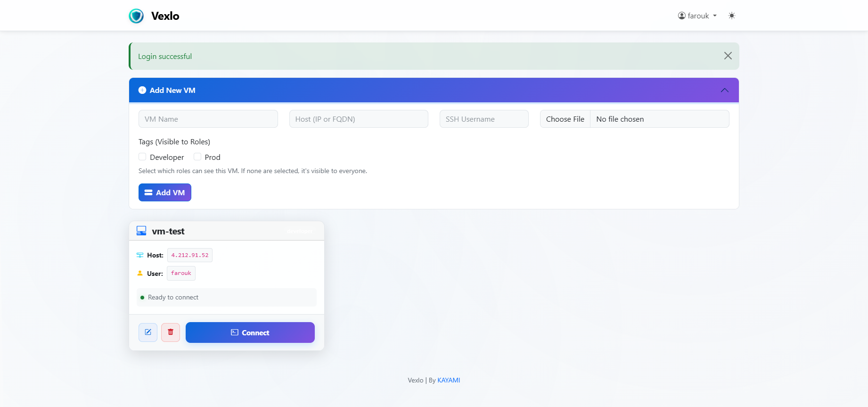
Task: Select the host IP 4.212.91.52
Action: point(190,255)
